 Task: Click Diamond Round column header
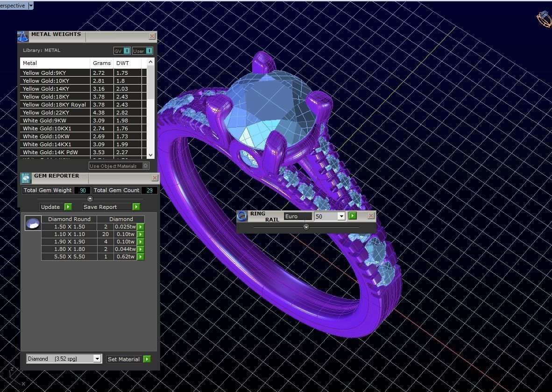[x=70, y=219]
